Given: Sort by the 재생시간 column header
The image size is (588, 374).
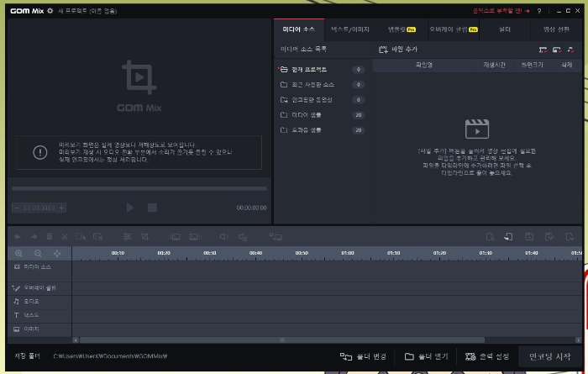Looking at the screenshot, I should click(494, 65).
